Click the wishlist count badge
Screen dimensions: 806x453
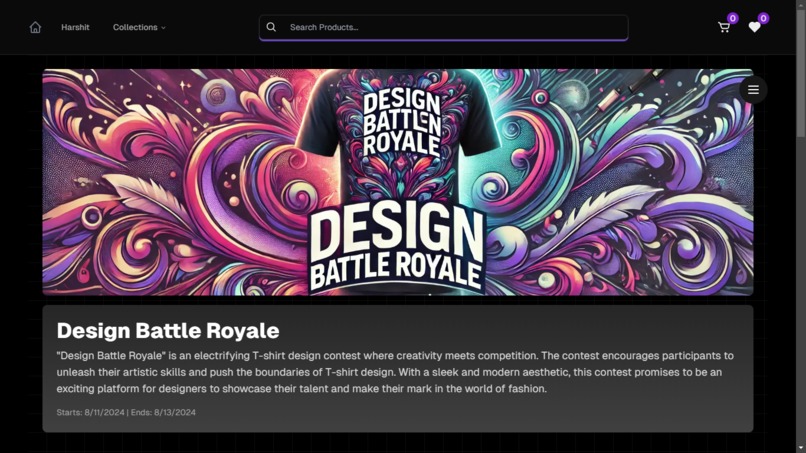[x=763, y=19]
